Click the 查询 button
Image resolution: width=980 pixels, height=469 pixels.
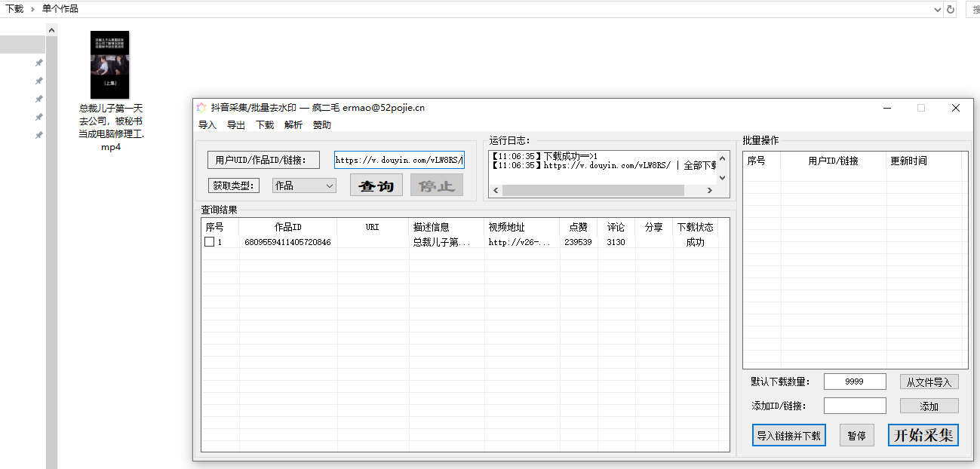point(376,185)
